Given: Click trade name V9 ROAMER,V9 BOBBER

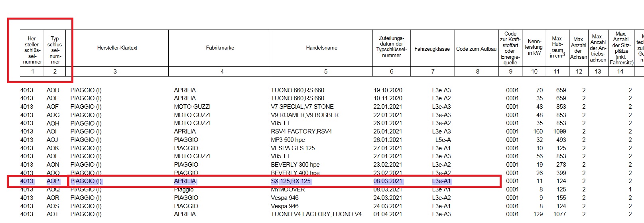Looking at the screenshot, I should tap(305, 115).
